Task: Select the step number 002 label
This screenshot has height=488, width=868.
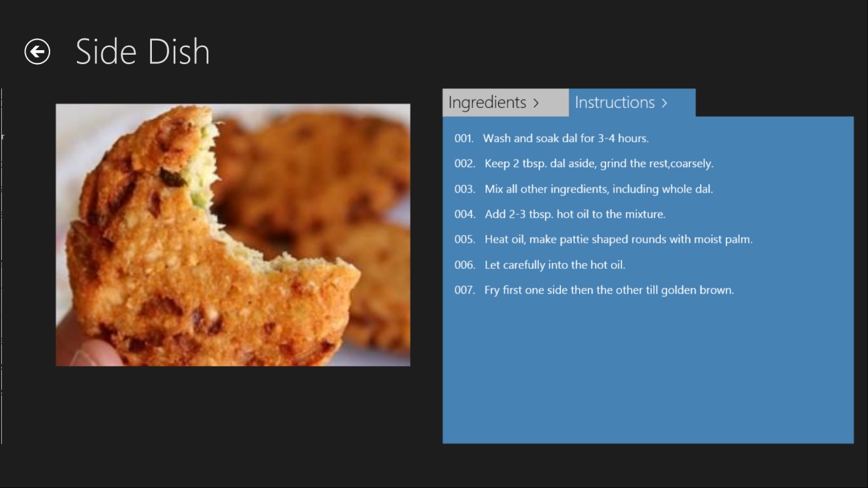Action: [465, 163]
